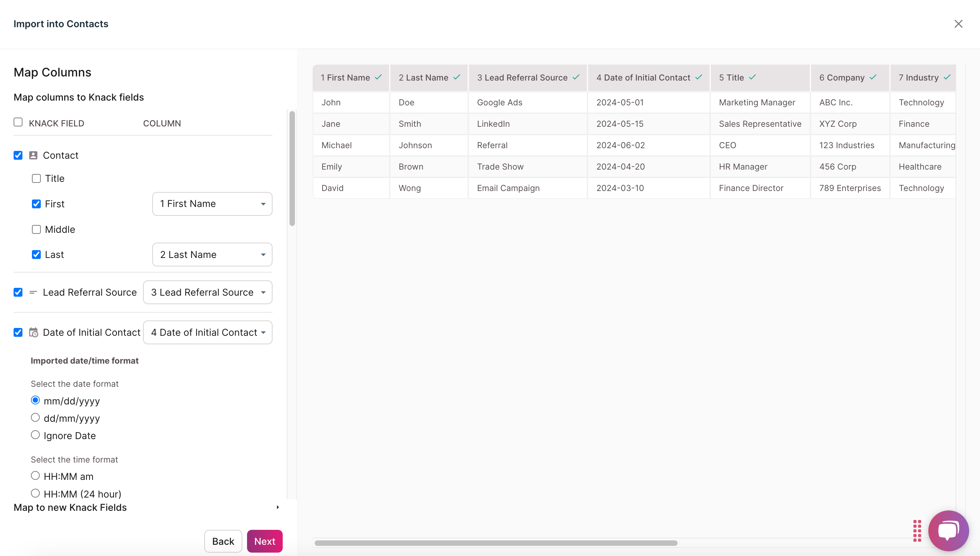Click the Back button
980x556 pixels.
coord(223,541)
